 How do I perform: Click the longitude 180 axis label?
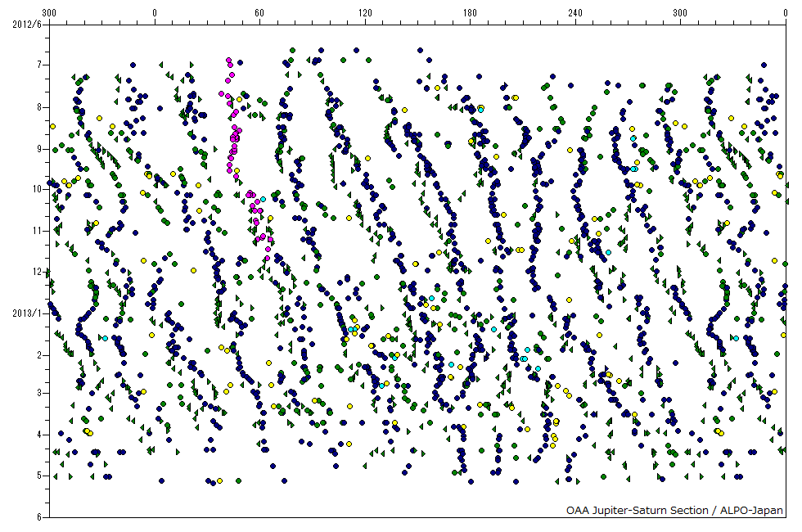(470, 13)
